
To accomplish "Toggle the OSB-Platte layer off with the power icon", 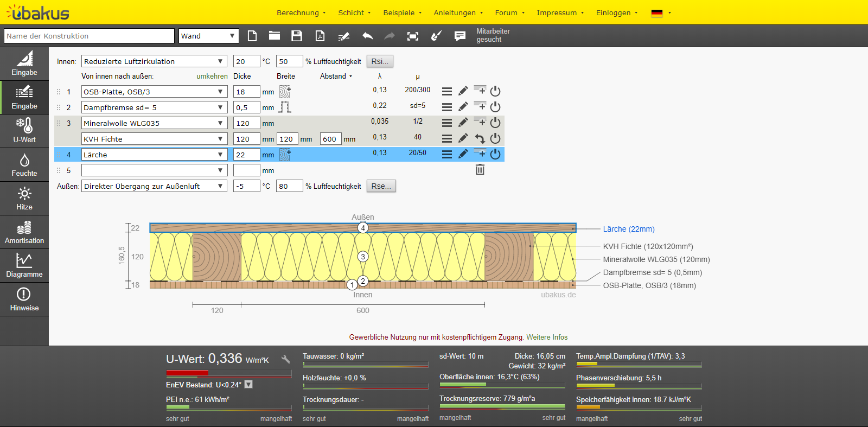I will pyautogui.click(x=495, y=91).
